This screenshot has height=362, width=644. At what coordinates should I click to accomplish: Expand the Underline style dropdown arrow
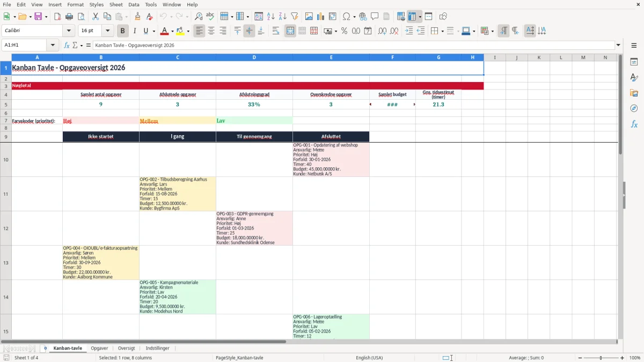point(153,31)
